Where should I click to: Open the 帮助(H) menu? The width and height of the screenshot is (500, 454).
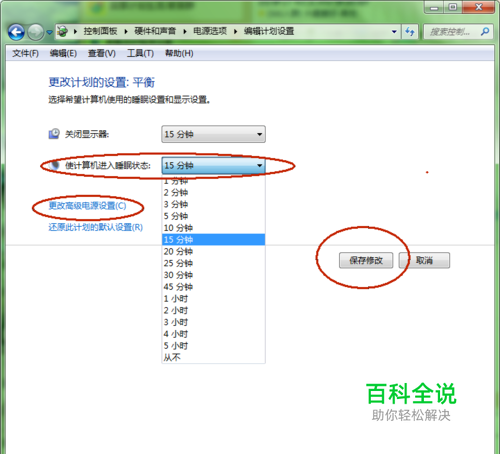pos(179,53)
